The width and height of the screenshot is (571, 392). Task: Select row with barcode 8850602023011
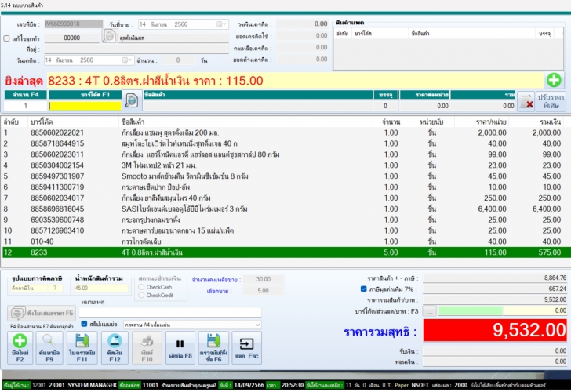[284, 154]
